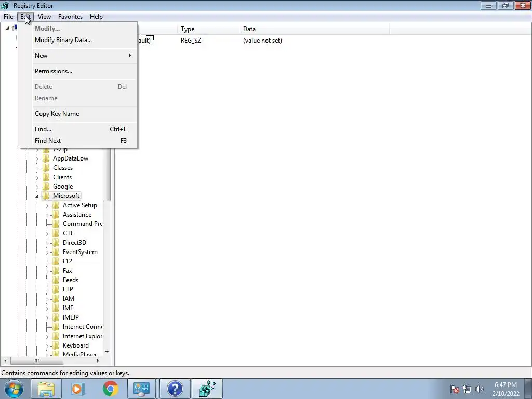Collapse the Microsoft key
Image resolution: width=532 pixels, height=399 pixels.
tap(37, 196)
